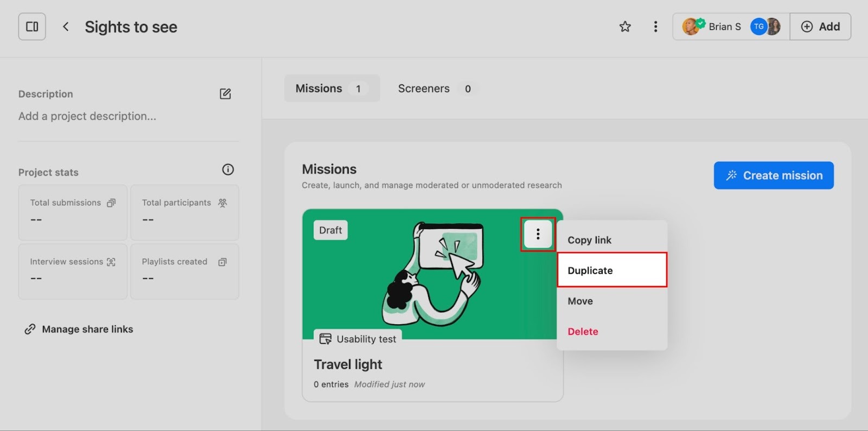
Task: Click the Total submissions stat icon
Action: click(111, 203)
